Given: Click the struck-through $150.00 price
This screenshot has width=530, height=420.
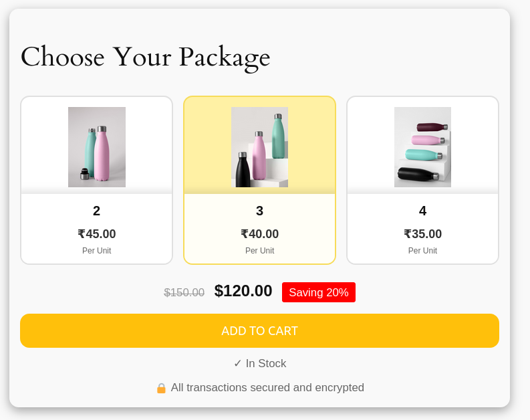Looking at the screenshot, I should [x=184, y=292].
